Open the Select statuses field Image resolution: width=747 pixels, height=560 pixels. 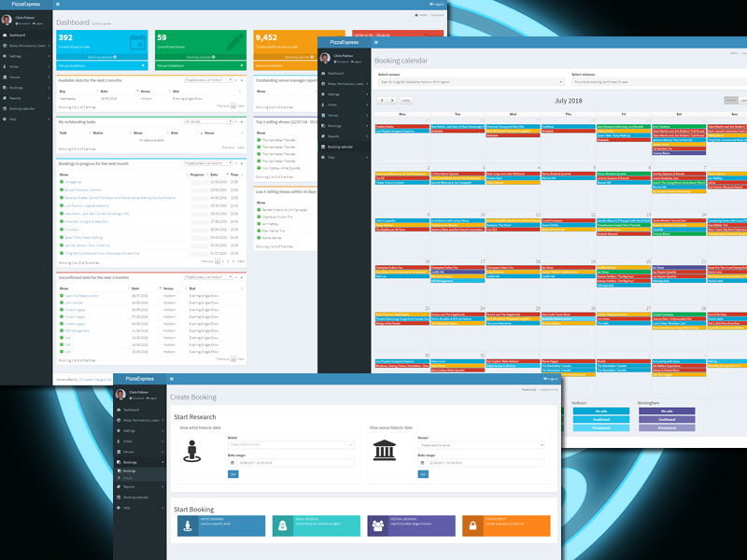659,82
